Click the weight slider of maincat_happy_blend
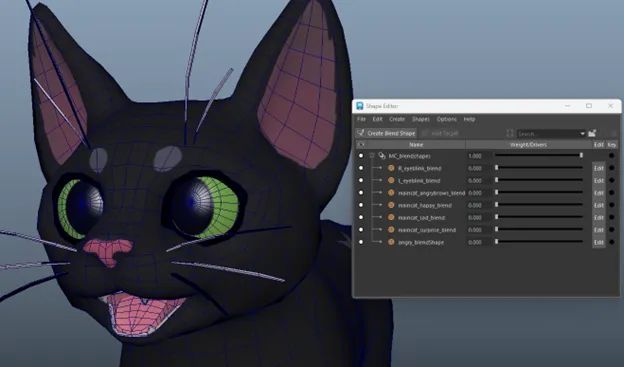Image resolution: width=624 pixels, height=367 pixels. point(539,205)
